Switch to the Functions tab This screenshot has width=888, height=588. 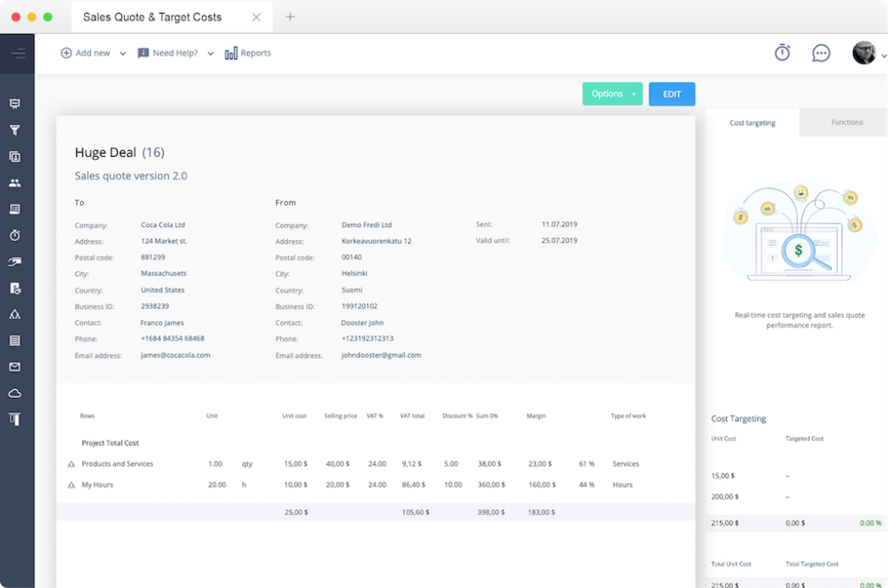tap(846, 122)
